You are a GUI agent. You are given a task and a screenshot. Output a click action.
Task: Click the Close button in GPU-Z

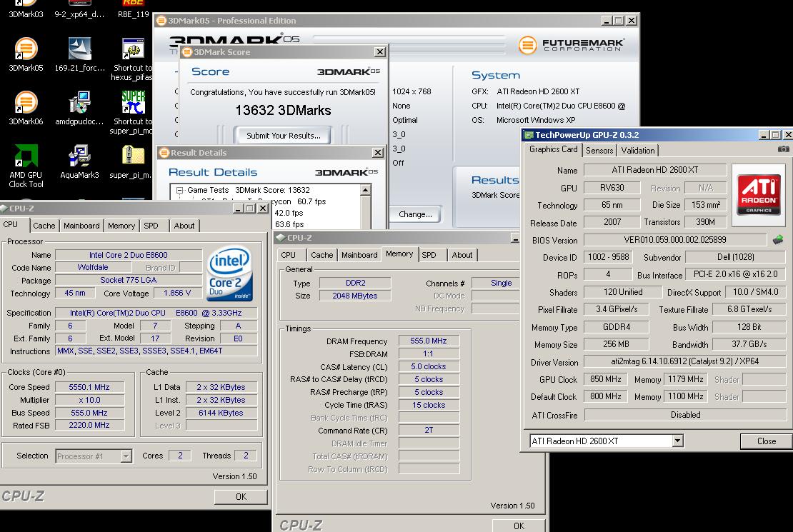(766, 441)
